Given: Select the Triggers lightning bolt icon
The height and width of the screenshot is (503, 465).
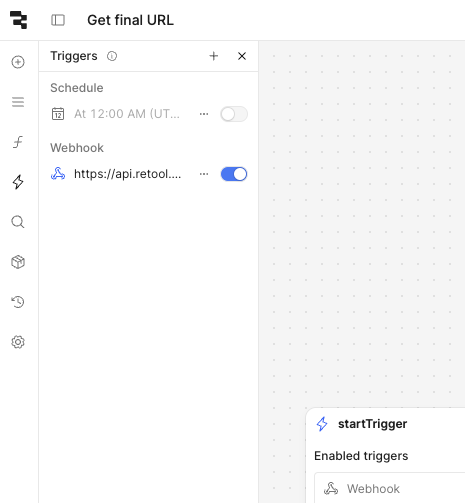Looking at the screenshot, I should [x=18, y=182].
